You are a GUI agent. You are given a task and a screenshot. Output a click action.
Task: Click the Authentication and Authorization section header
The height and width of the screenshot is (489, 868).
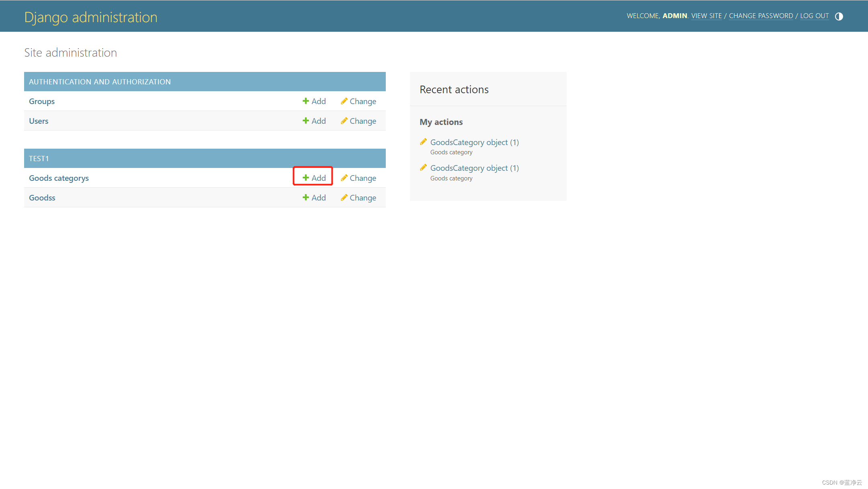100,82
